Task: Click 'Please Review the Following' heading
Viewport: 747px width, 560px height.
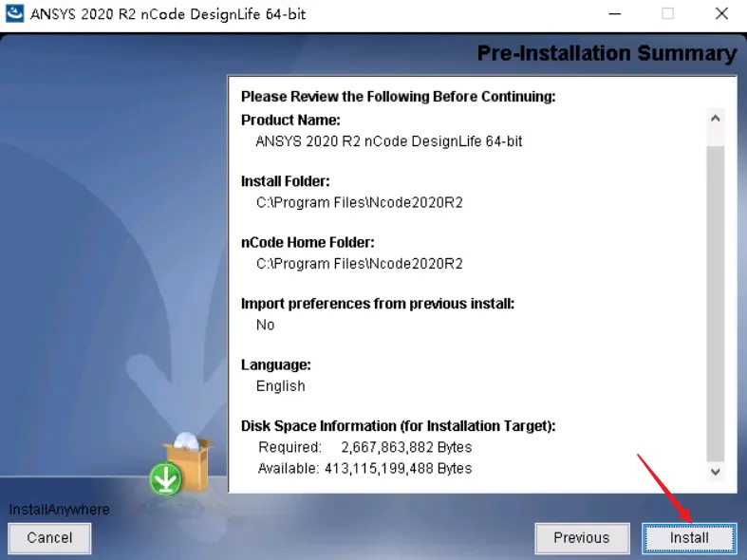Action: [399, 97]
